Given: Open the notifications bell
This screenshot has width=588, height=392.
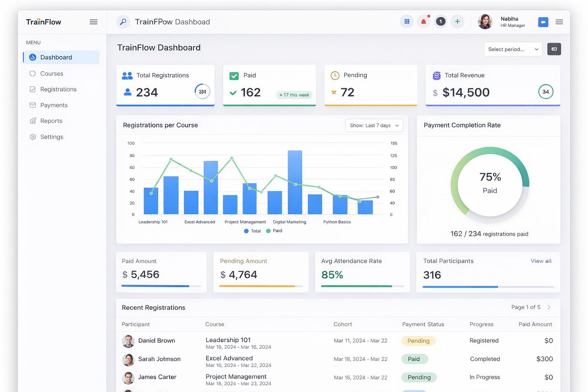Looking at the screenshot, I should [x=424, y=22].
